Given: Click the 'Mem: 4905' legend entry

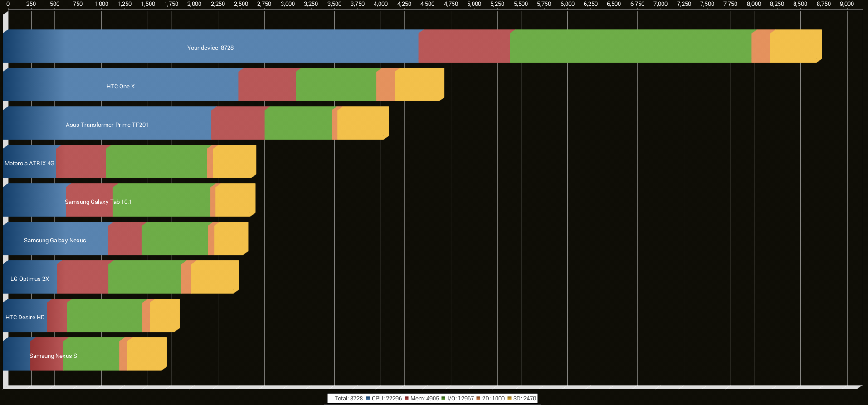Looking at the screenshot, I should click(424, 399).
